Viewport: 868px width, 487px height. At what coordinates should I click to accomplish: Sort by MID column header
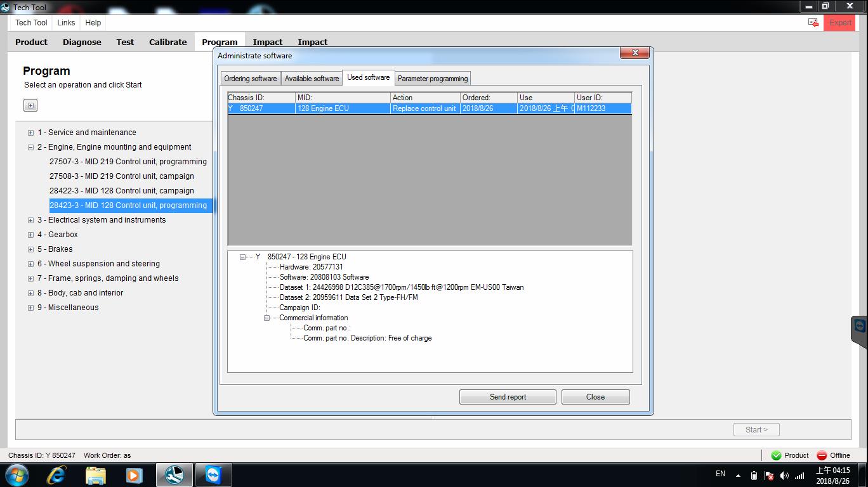pyautogui.click(x=343, y=98)
